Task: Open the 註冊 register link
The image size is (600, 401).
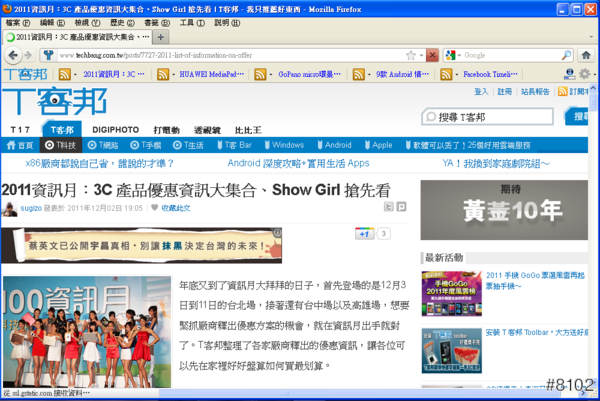Action: tap(504, 91)
